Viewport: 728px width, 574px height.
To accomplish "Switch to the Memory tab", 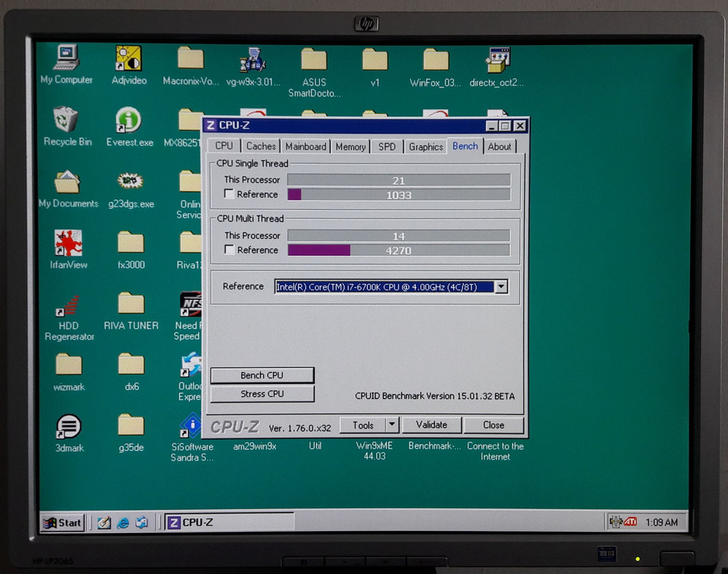I will (x=350, y=146).
